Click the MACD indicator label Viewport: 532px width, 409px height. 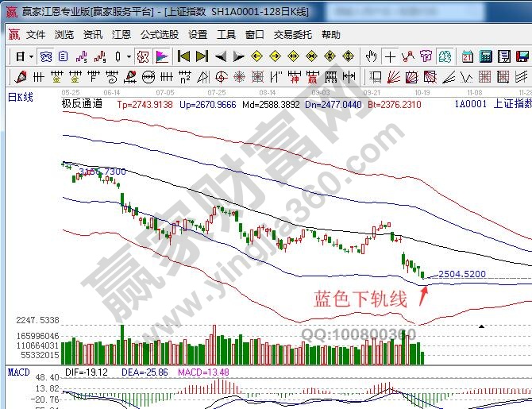18,372
